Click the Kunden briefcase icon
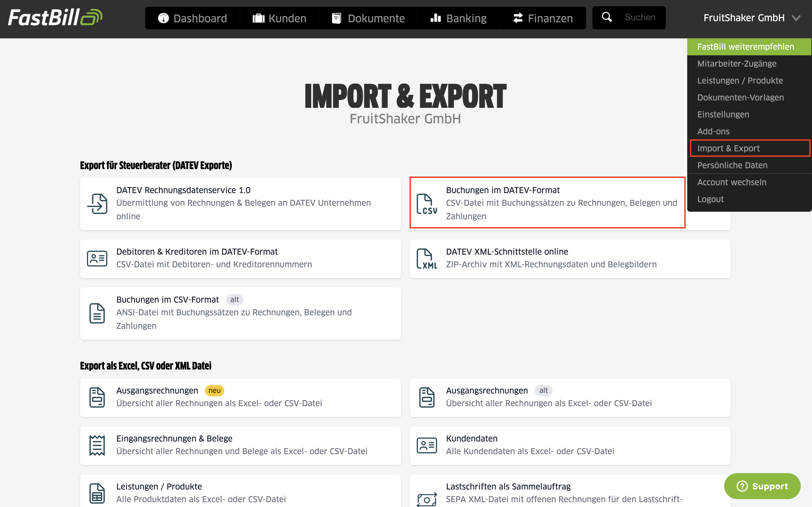This screenshot has height=507, width=812. tap(259, 18)
